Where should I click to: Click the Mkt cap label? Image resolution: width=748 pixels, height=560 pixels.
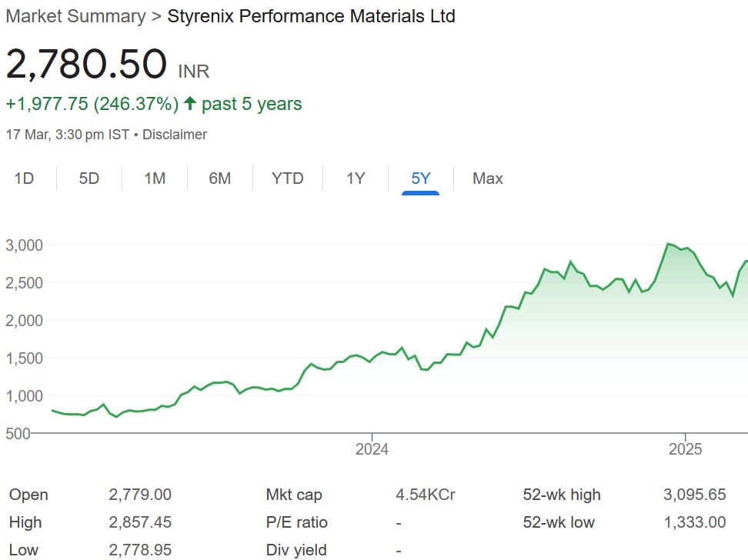294,495
